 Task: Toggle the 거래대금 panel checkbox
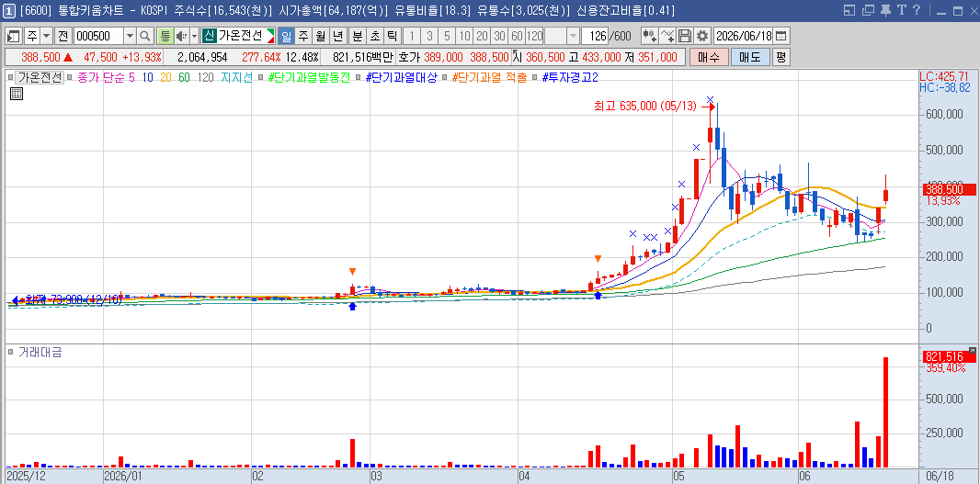pos(11,353)
